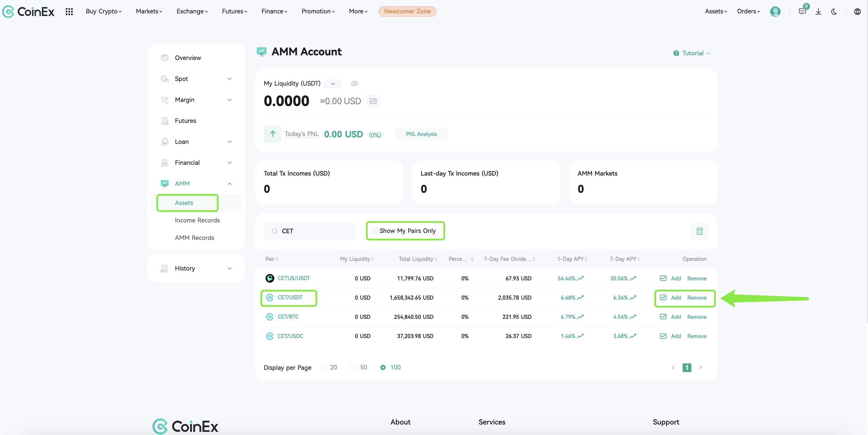Select 50 items per page
The width and height of the screenshot is (868, 435).
[353, 367]
